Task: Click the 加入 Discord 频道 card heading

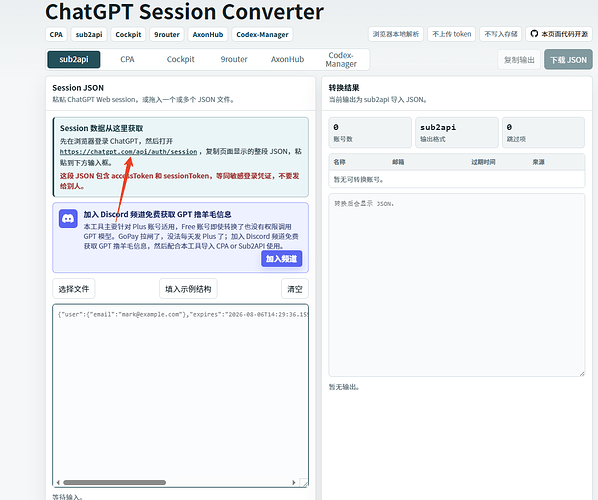Action: coord(158,214)
